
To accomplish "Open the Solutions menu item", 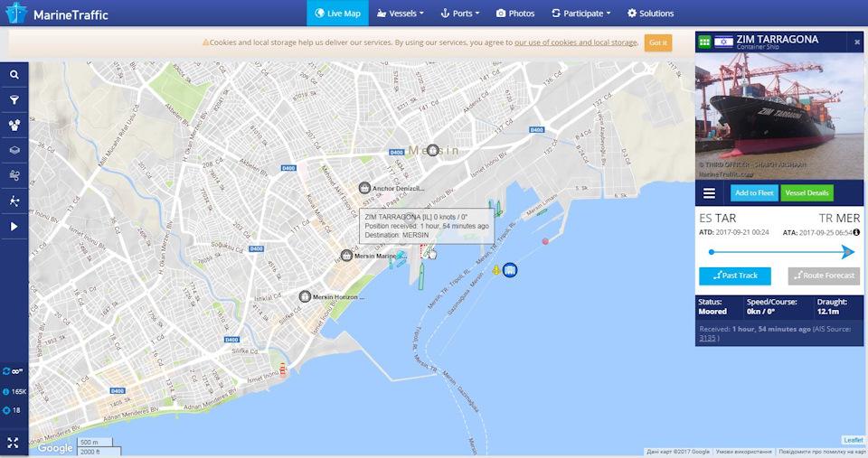I will click(650, 14).
